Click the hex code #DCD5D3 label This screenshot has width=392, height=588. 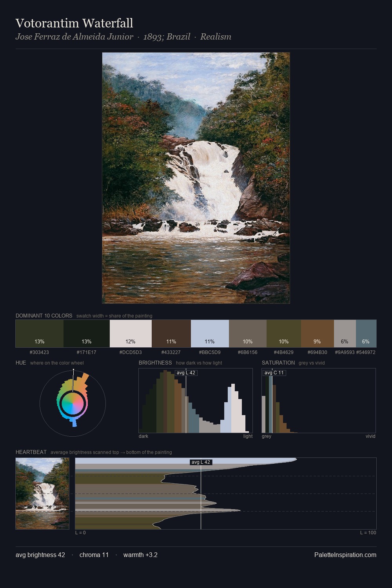point(131,352)
